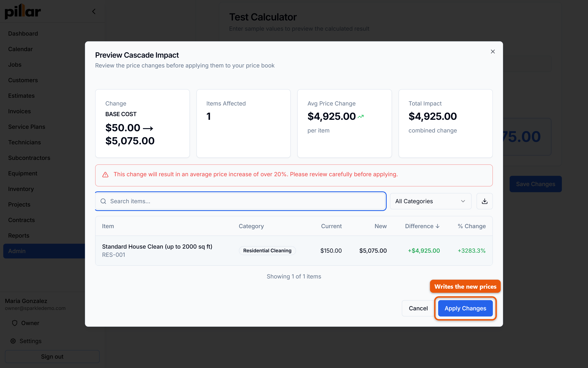588x368 pixels.
Task: Click the Category column header
Action: tap(251, 226)
